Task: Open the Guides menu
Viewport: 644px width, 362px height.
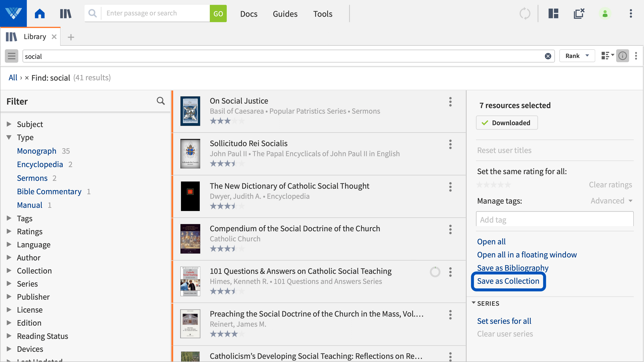Action: click(285, 14)
